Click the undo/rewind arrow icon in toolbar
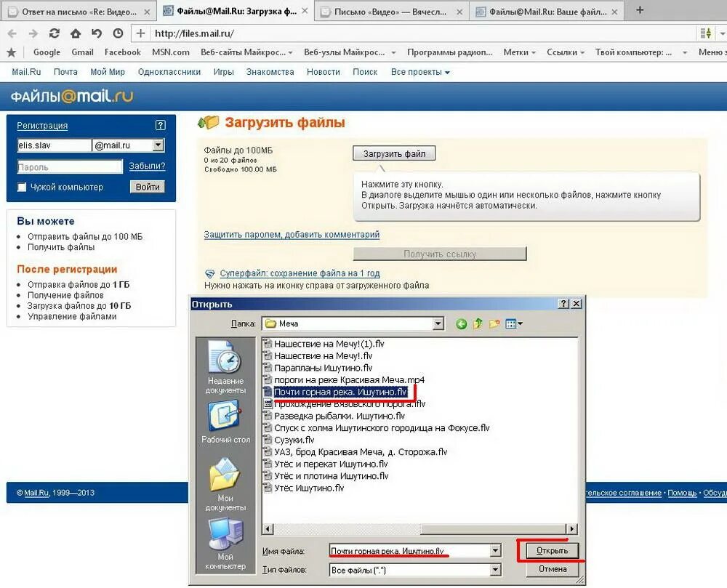The width and height of the screenshot is (727, 588). pyautogui.click(x=97, y=33)
